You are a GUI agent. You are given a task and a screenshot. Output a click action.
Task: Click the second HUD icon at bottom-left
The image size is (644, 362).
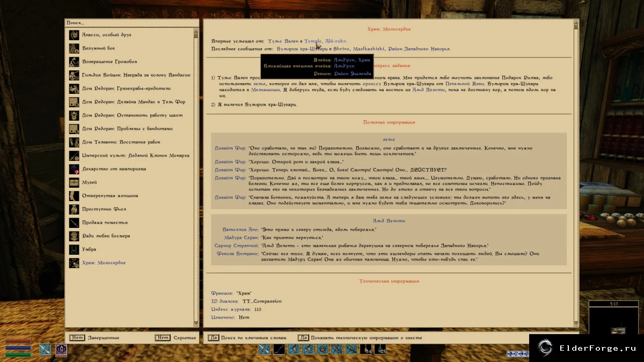(x=61, y=349)
